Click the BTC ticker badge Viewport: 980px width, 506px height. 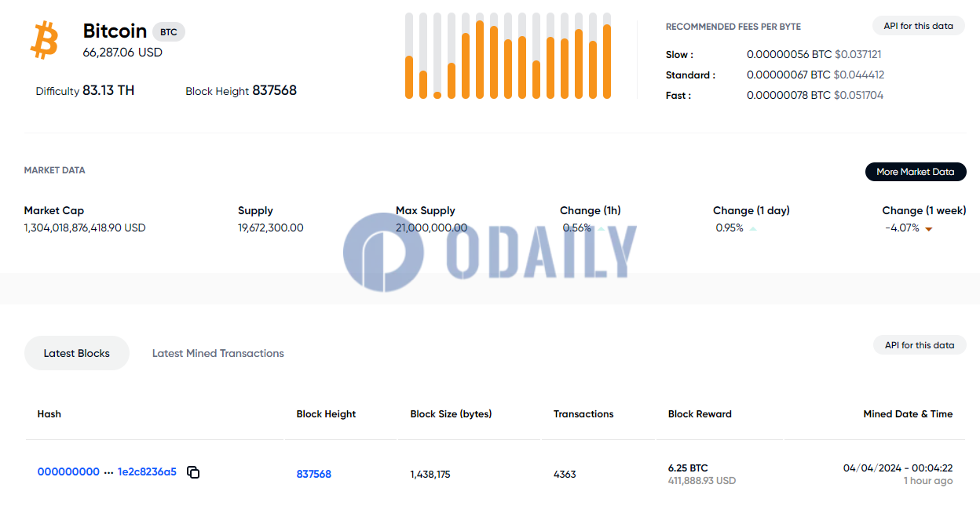click(x=169, y=32)
